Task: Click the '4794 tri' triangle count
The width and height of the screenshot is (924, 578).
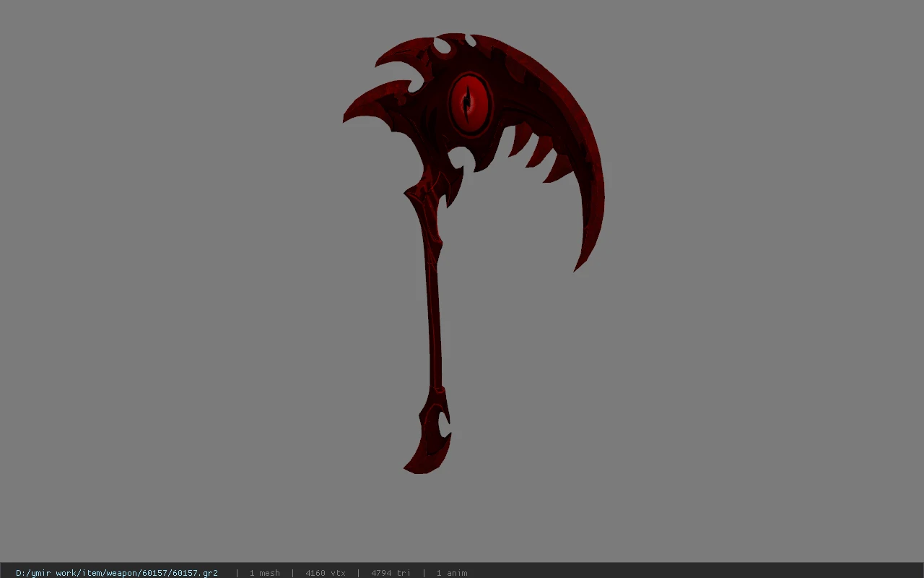Action: (x=391, y=573)
